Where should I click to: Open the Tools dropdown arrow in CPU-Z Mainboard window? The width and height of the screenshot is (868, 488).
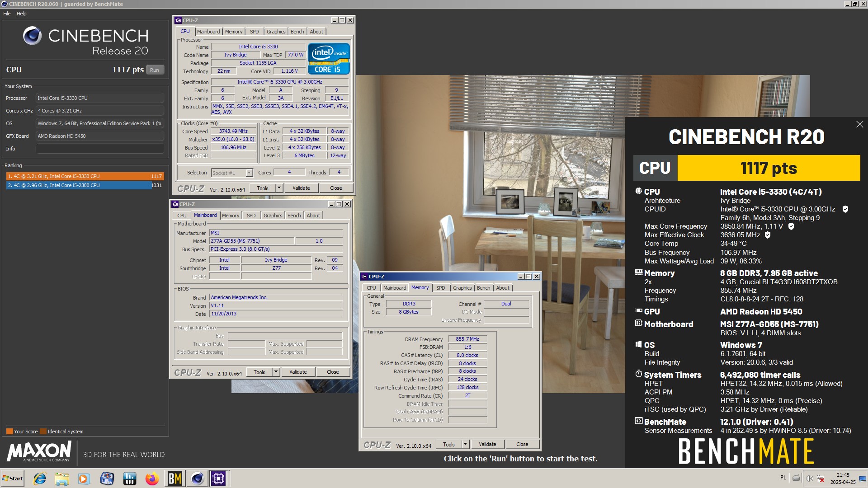(276, 372)
